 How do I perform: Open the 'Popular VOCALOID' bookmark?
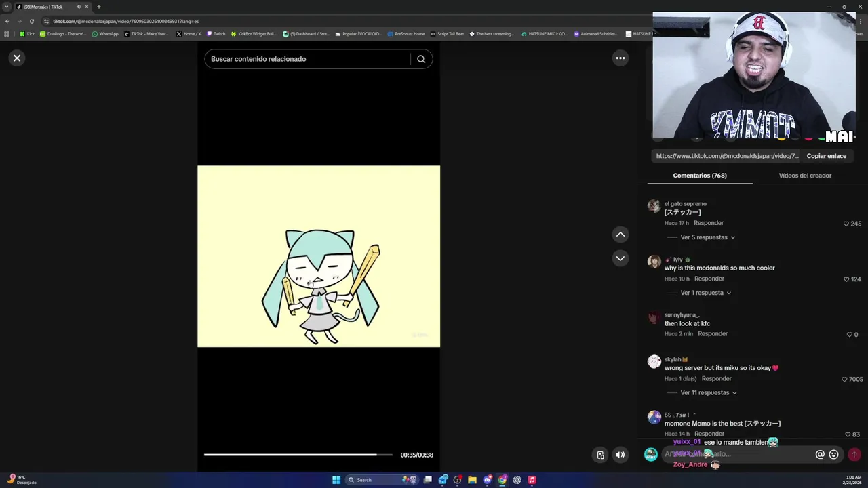pos(359,34)
